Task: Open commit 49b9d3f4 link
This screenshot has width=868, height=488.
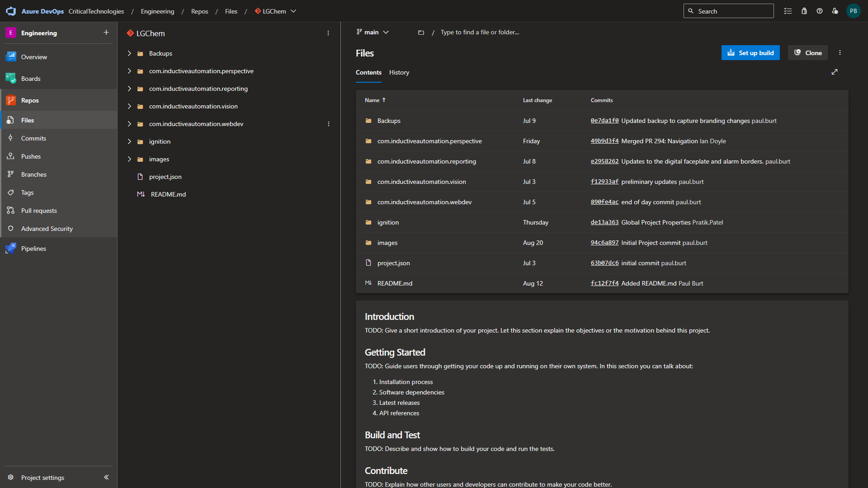Action: tap(604, 141)
